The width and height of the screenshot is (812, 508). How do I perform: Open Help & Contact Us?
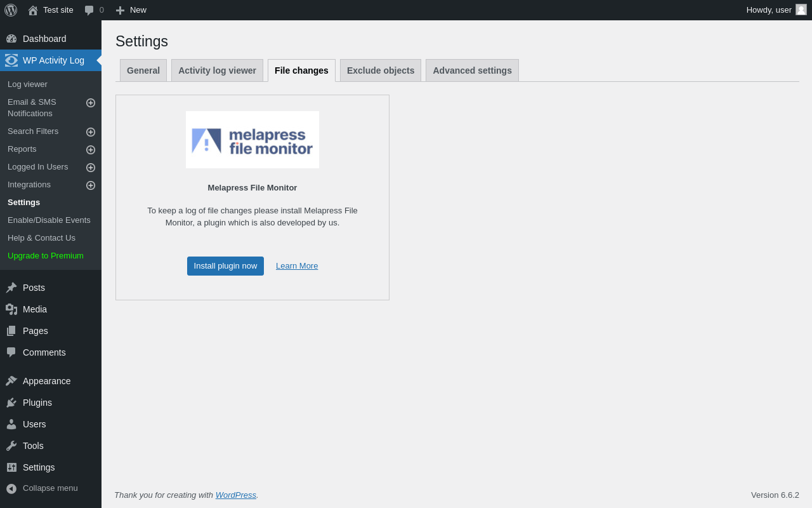[x=41, y=238]
